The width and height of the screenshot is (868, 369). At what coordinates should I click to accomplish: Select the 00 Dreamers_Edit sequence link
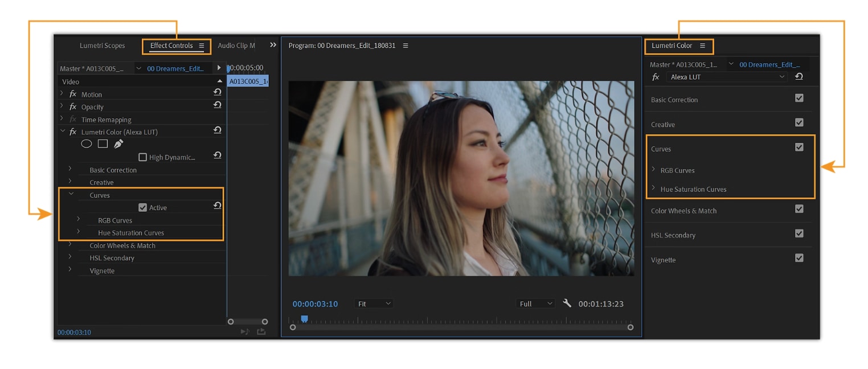(174, 67)
